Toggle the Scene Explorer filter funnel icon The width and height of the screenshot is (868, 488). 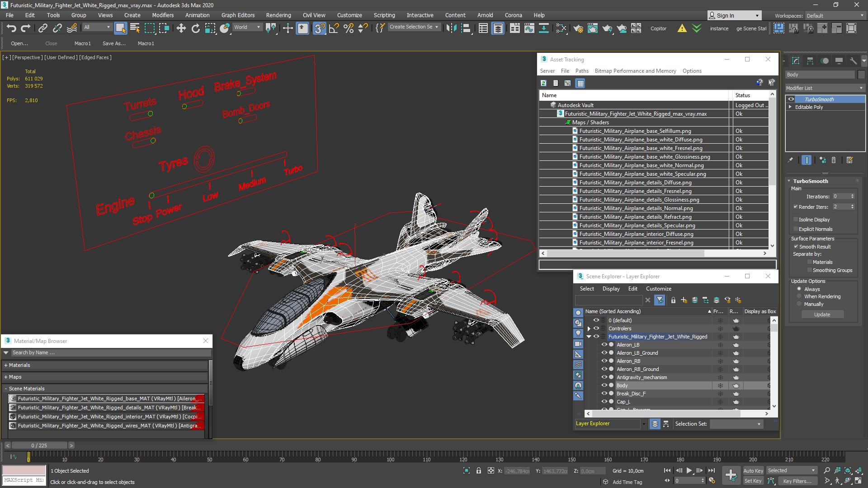[x=660, y=300]
